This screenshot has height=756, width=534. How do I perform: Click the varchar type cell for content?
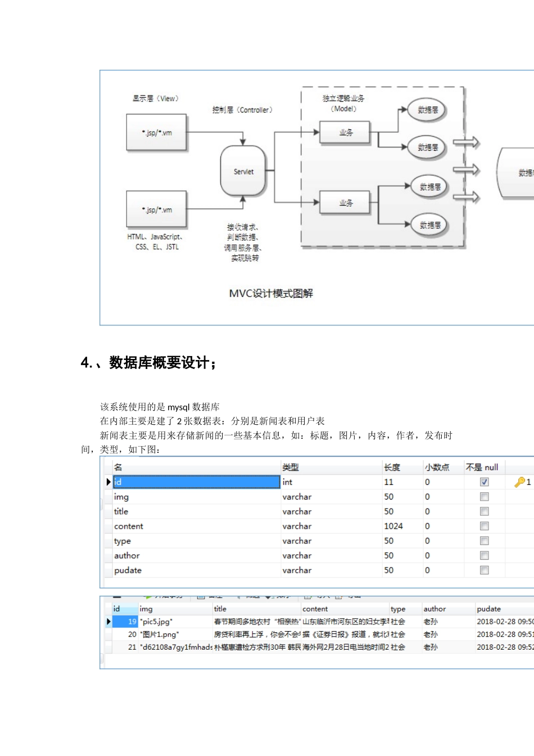331,526
